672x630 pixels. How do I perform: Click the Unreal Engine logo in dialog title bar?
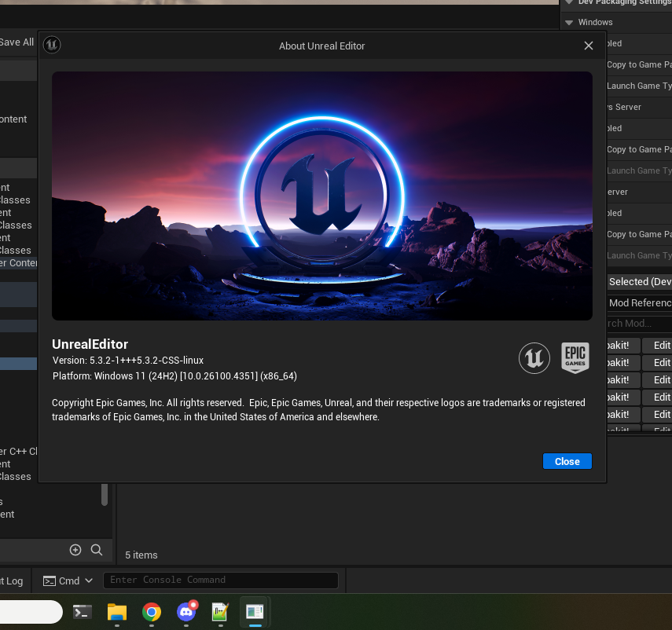(x=52, y=45)
